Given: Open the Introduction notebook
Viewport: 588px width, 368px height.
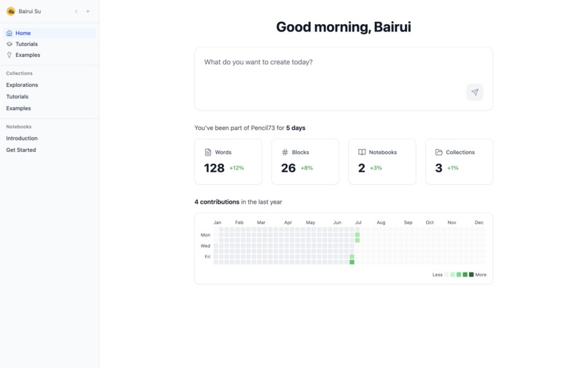Looking at the screenshot, I should [22, 138].
